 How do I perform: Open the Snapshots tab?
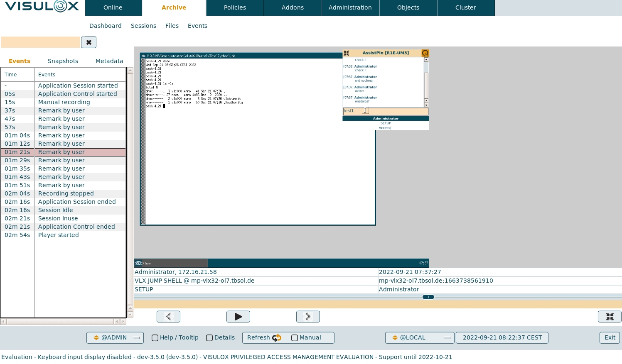click(x=63, y=61)
